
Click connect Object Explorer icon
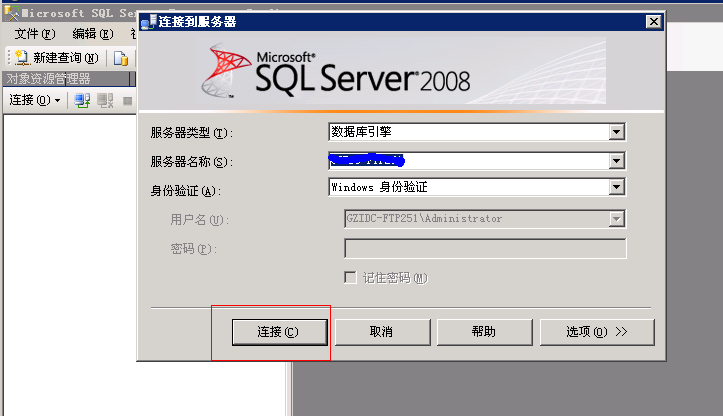coord(82,101)
